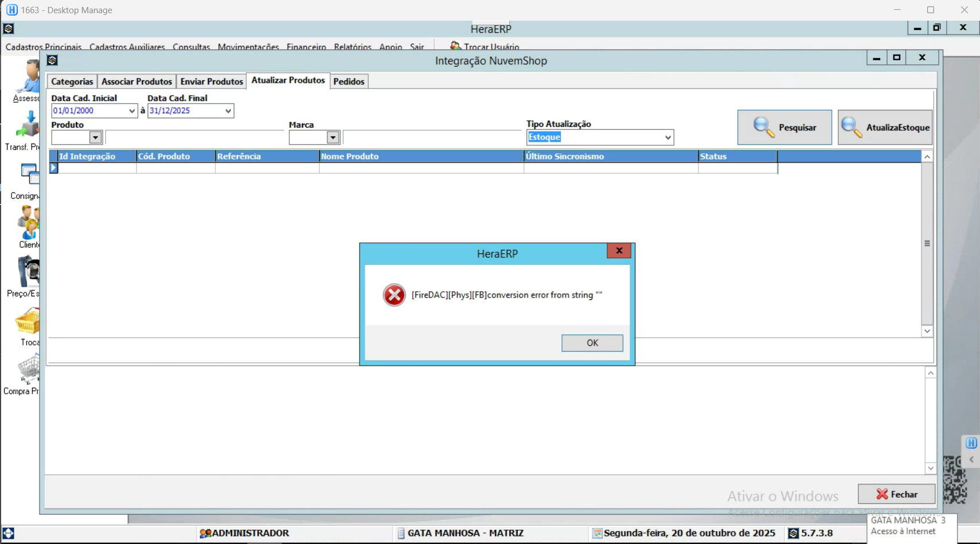Viewport: 980px width, 544px height.
Task: Open the Compra Pr shopping cart icon
Action: (x=28, y=371)
